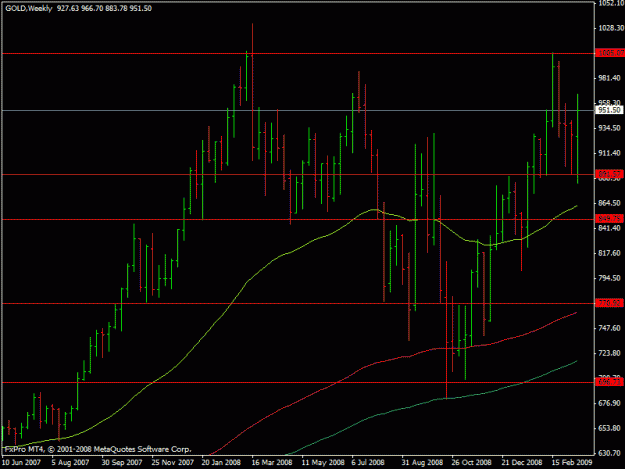Click the GOLD,Weekly chart title text
The width and height of the screenshot is (625, 469).
click(29, 8)
